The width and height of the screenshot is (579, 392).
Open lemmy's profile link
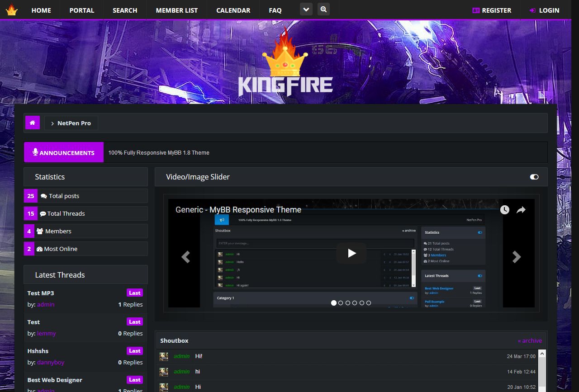pyautogui.click(x=47, y=334)
